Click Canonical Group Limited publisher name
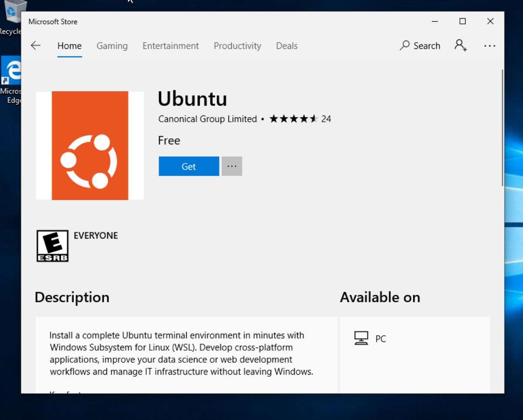Screen dimensions: 523x420 [207, 119]
